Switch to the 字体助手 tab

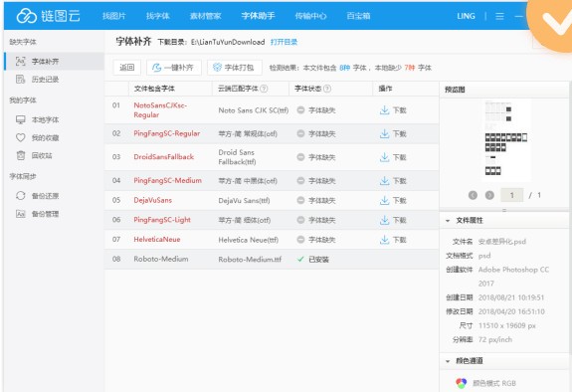[258, 16]
